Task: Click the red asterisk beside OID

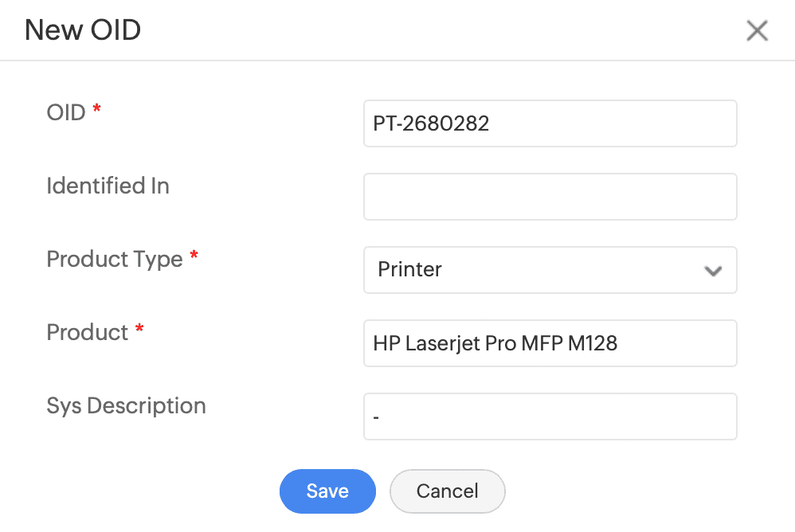Action: (97, 110)
